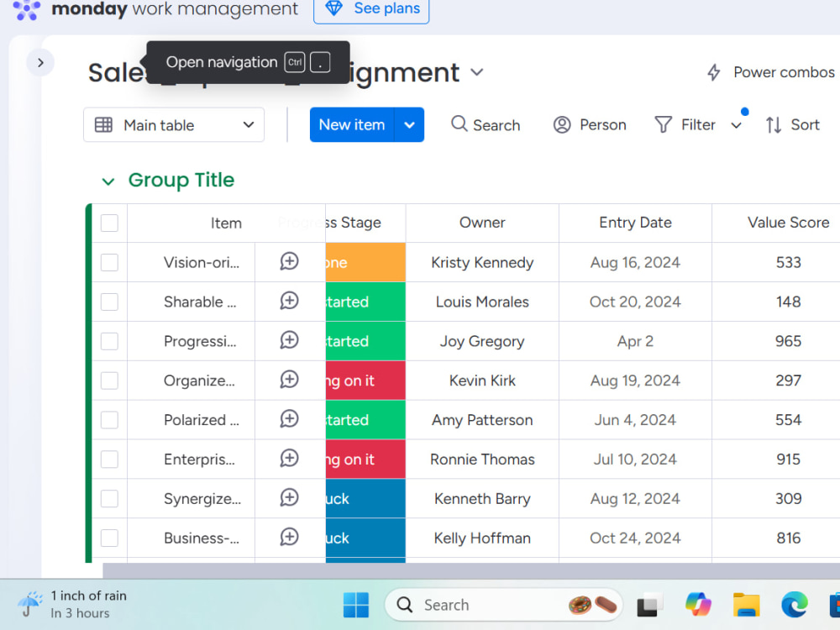Check the Synergize... row checkbox
This screenshot has height=630, width=840.
[109, 499]
